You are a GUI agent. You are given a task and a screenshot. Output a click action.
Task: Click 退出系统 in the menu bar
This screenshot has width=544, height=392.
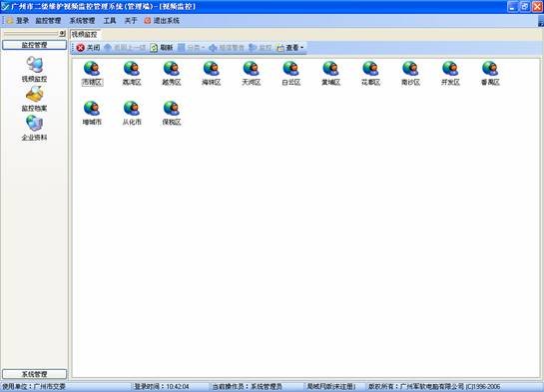pos(162,21)
